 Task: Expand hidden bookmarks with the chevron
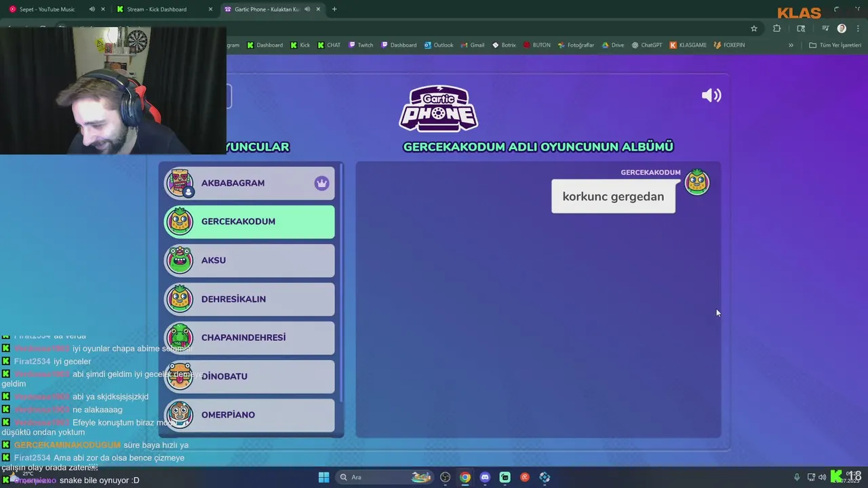tap(791, 45)
